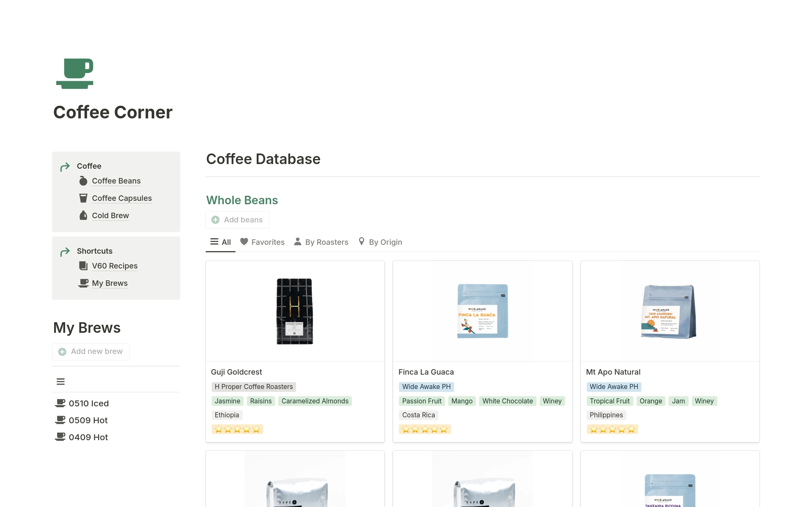812x507 pixels.
Task: Switch to the By Roasters tab
Action: [321, 242]
